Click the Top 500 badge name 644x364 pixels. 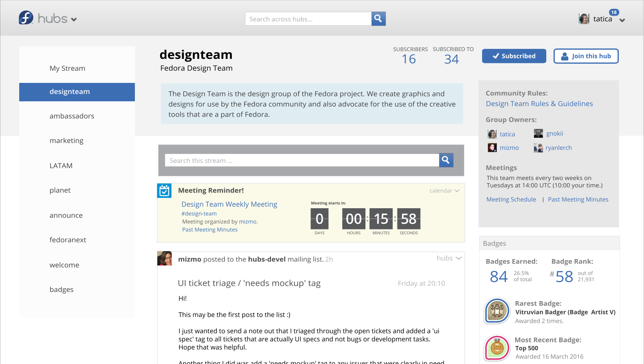coord(527,348)
